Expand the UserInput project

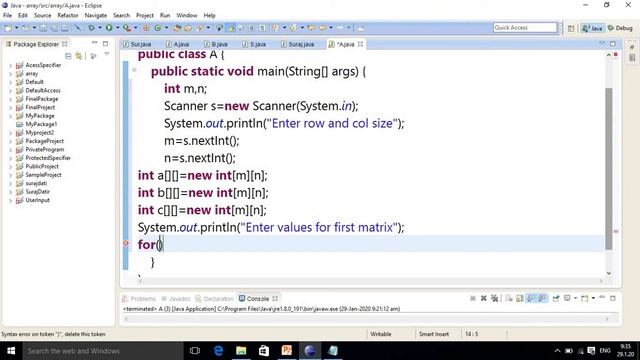(11, 200)
